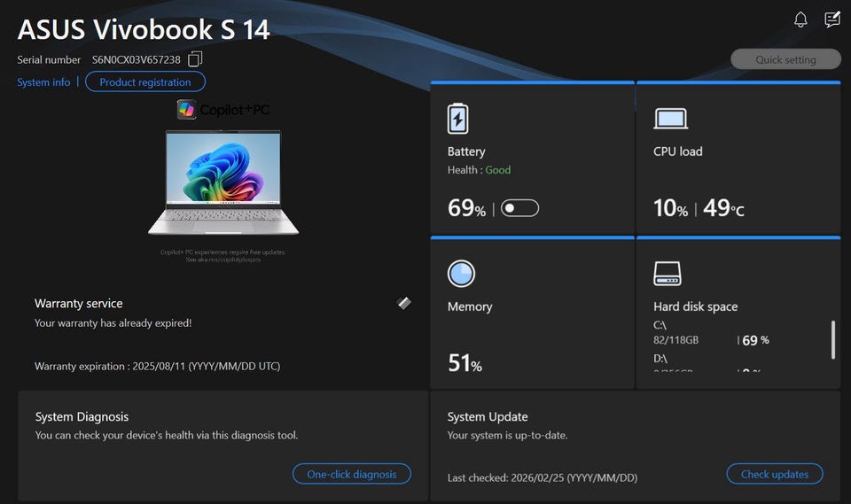Click serial number S6N0CX03V657238
The width and height of the screenshot is (851, 504).
click(x=136, y=59)
